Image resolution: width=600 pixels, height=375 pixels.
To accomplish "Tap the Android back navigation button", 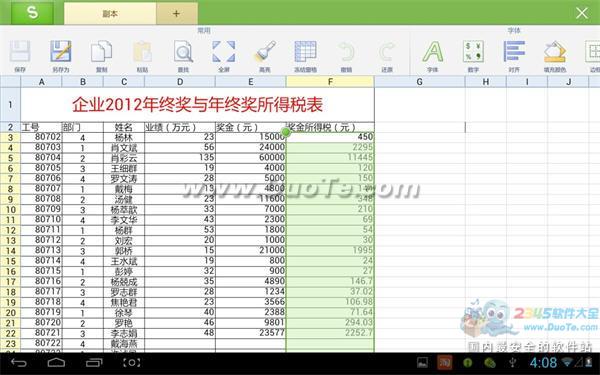I will click(18, 363).
